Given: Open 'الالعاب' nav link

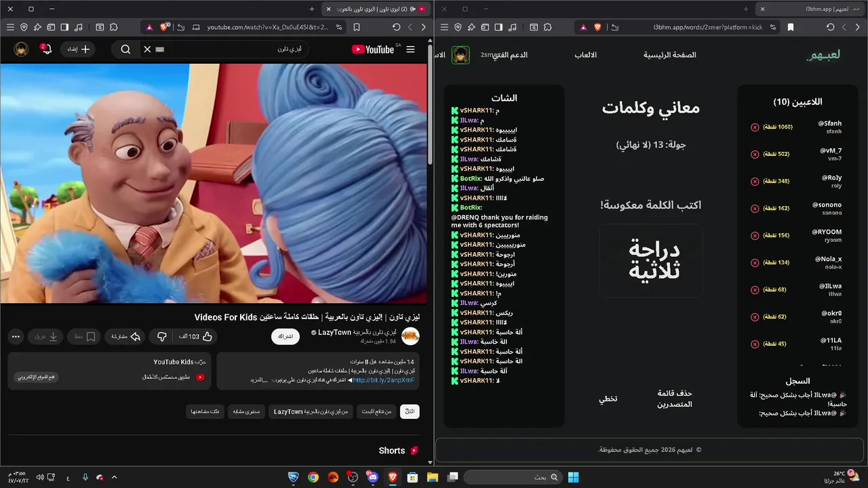Looking at the screenshot, I should (x=585, y=55).
